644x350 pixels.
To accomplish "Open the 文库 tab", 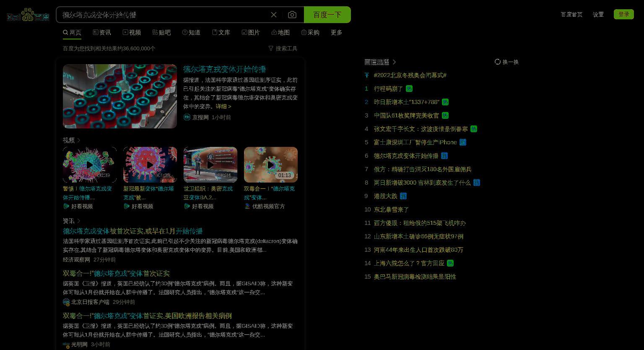I will coord(221,32).
